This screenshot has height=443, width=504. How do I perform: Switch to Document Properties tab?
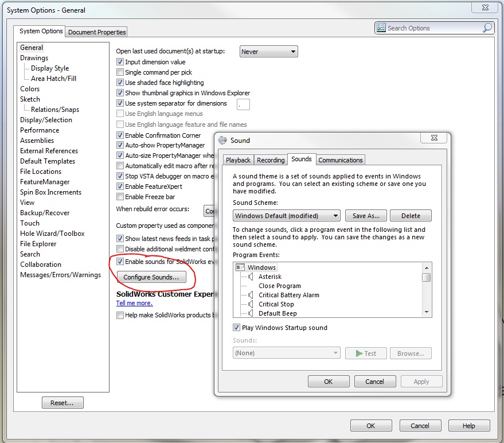coord(97,32)
